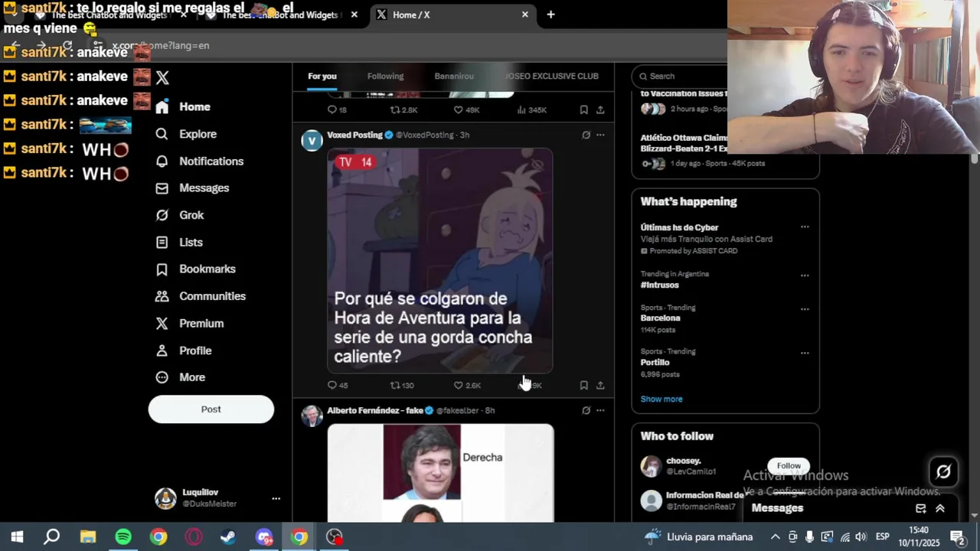Open the Alberto Fernández - fake profile name
Viewport: 980px width, 551px height.
[375, 411]
